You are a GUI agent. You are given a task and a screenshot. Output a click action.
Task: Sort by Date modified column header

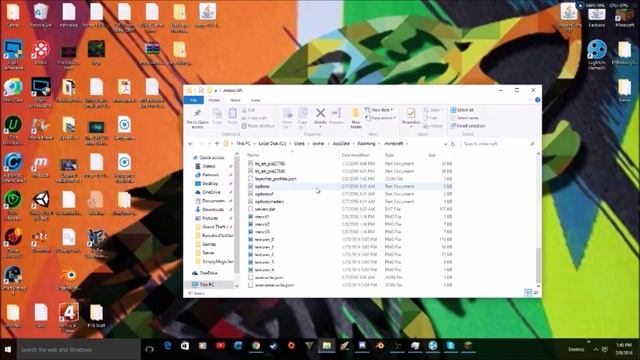(355, 155)
